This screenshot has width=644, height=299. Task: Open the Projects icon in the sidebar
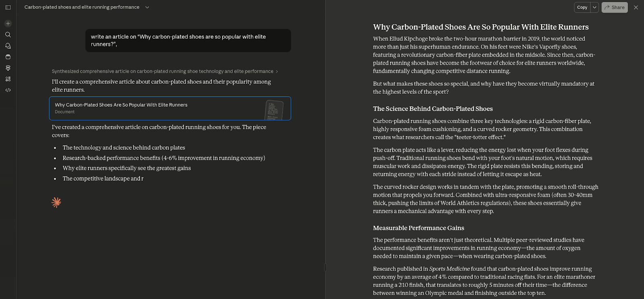pyautogui.click(x=8, y=57)
